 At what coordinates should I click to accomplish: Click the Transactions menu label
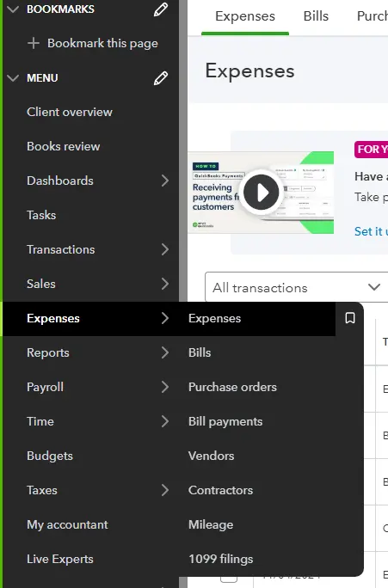[61, 249]
